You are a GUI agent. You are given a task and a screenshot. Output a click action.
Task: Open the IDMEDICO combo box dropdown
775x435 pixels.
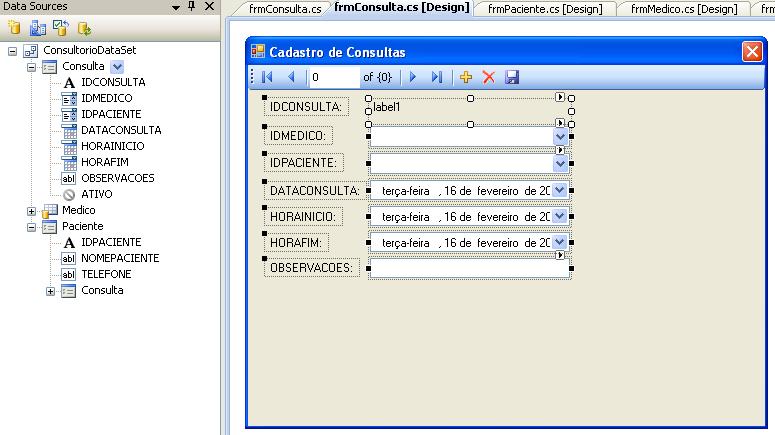[x=560, y=136]
